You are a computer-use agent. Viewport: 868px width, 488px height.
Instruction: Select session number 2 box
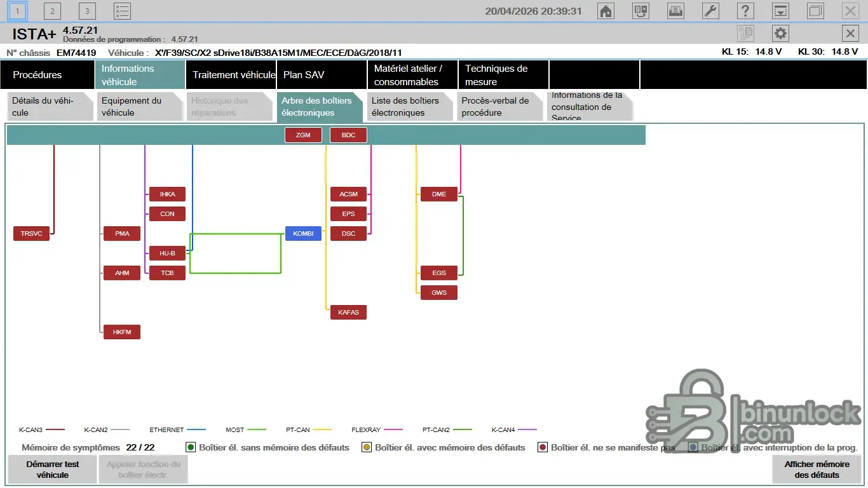pos(52,11)
